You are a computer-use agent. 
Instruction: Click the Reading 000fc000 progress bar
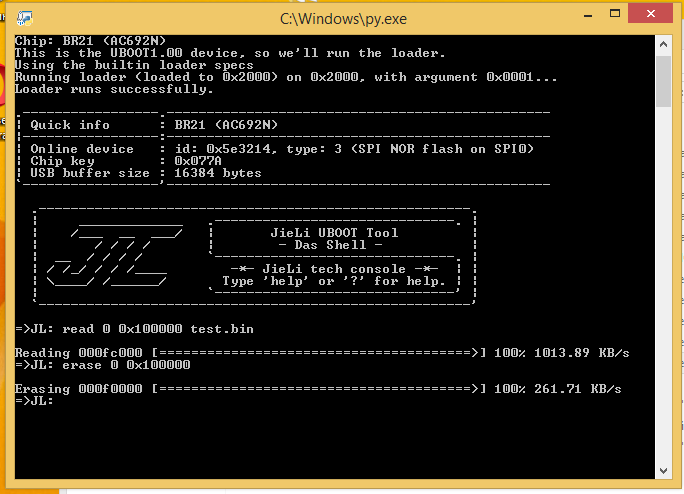point(318,353)
